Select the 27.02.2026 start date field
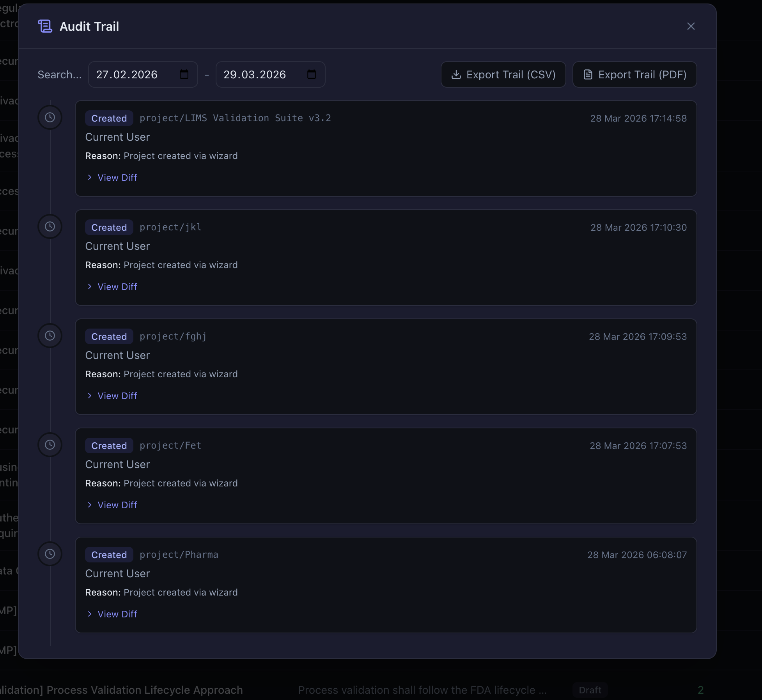Image resolution: width=762 pixels, height=700 pixels. tap(133, 74)
